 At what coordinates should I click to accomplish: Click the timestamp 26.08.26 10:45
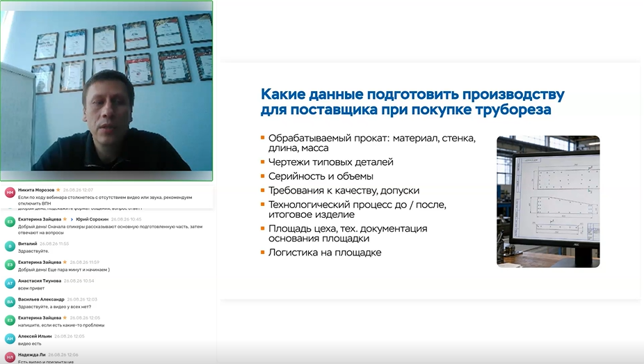pyautogui.click(x=126, y=219)
